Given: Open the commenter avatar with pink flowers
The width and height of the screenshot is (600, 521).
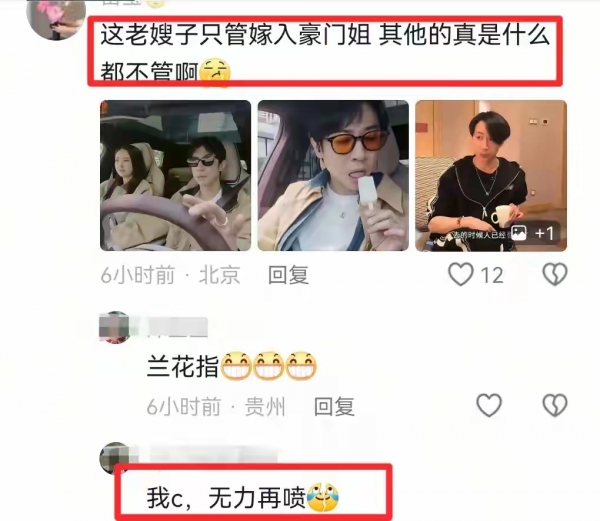Looking at the screenshot, I should point(57,17).
